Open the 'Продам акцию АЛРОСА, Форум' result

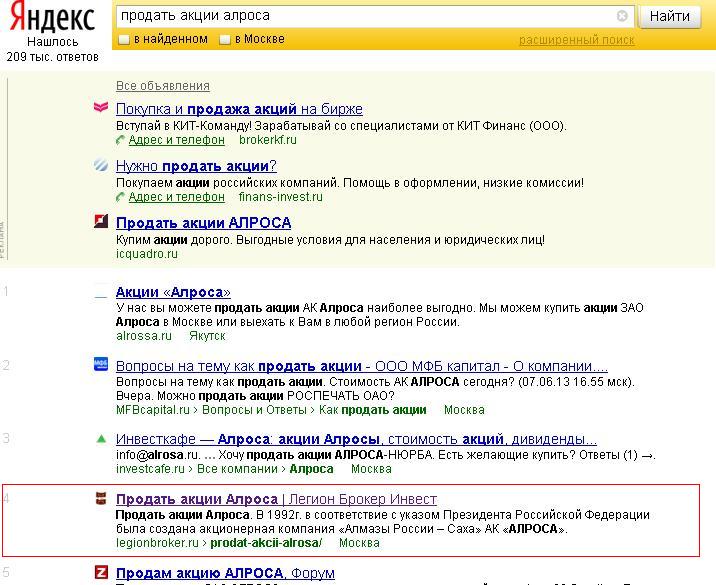(225, 573)
